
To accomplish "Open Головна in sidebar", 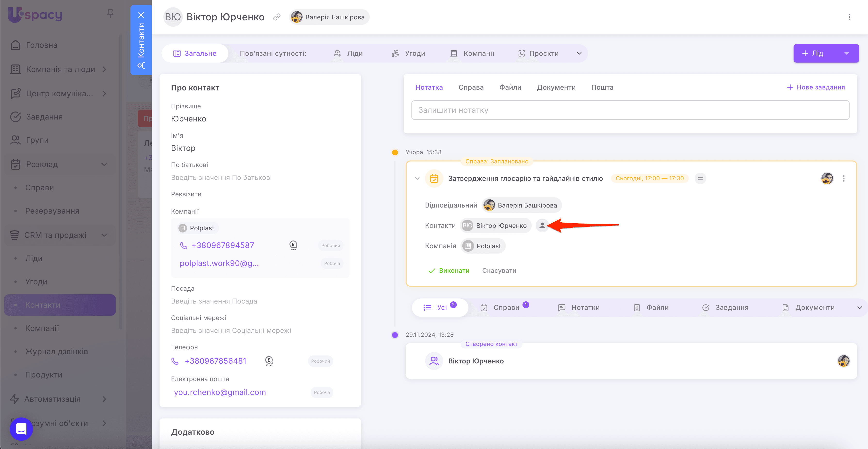I will coord(42,45).
